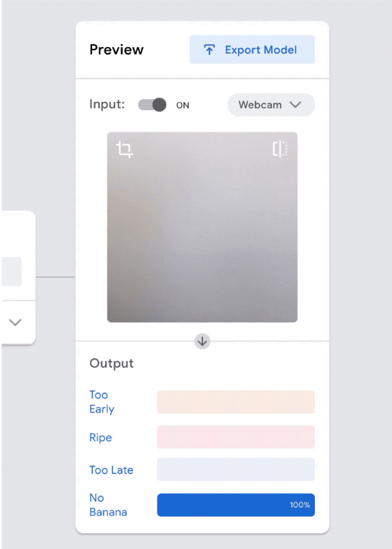
Task: Click the Too Late class label
Action: click(x=111, y=470)
